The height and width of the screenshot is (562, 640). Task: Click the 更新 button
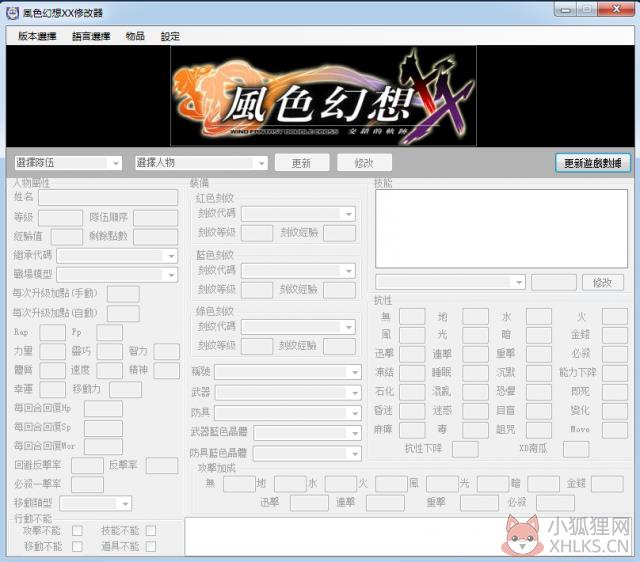coord(302,163)
